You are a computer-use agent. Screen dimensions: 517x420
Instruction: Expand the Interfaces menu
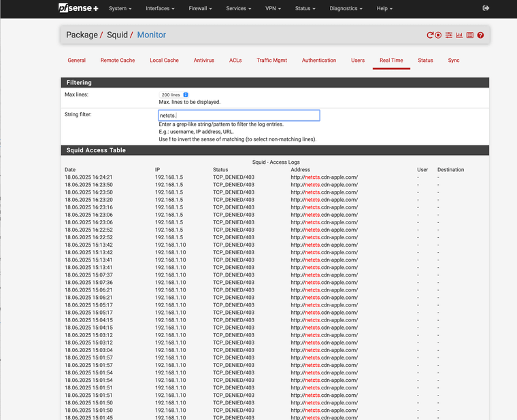[x=160, y=9]
